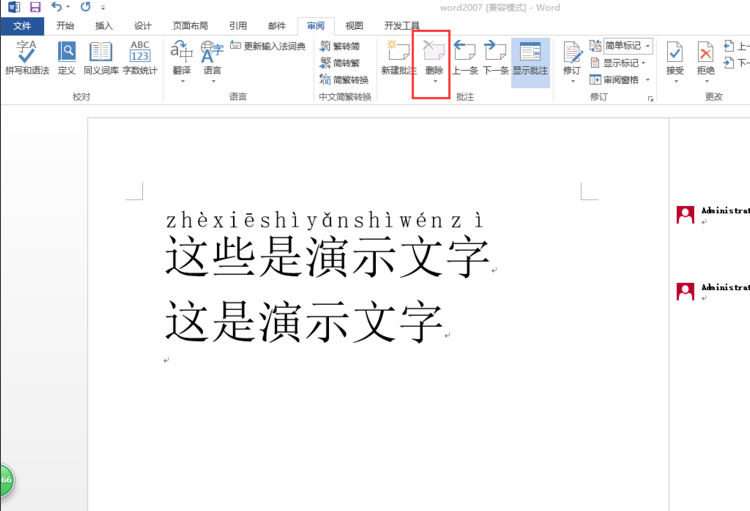Image resolution: width=750 pixels, height=511 pixels.
Task: Go to Previous comment (上一条)
Action: pos(465,57)
